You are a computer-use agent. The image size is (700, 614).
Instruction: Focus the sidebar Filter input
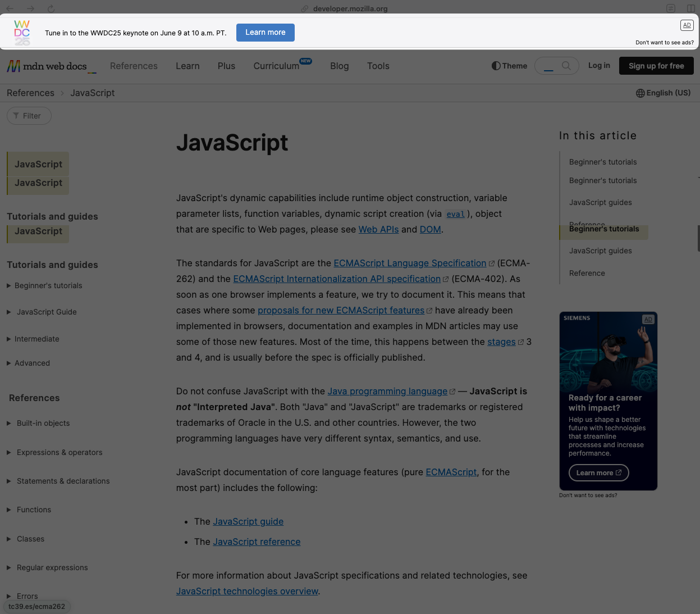tap(29, 116)
